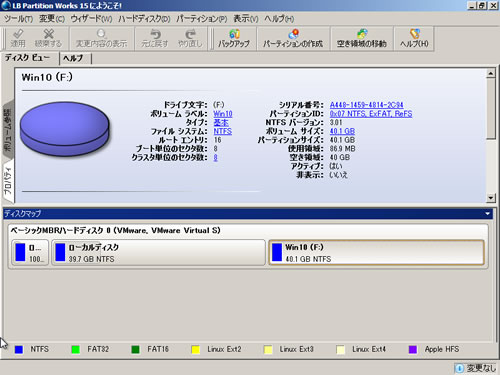The height and width of the screenshot is (375, 500).
Task: Click the properties scrollbar down arrow
Action: [490, 198]
